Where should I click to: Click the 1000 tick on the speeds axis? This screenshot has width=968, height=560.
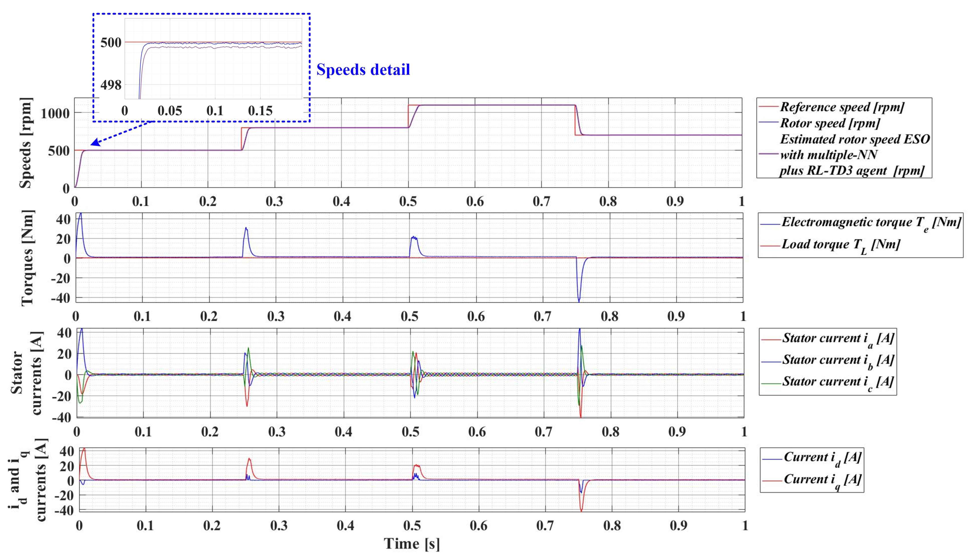55,113
